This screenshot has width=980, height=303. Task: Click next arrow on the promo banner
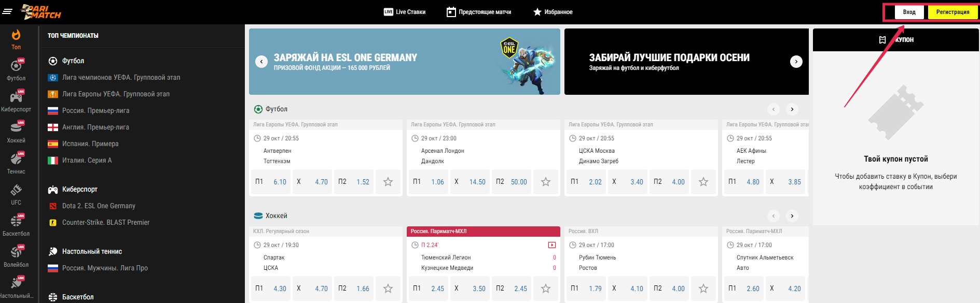(x=796, y=62)
